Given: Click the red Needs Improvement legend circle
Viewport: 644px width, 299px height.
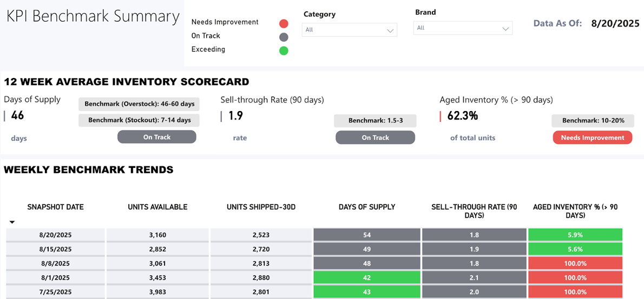Looking at the screenshot, I should coord(284,24).
